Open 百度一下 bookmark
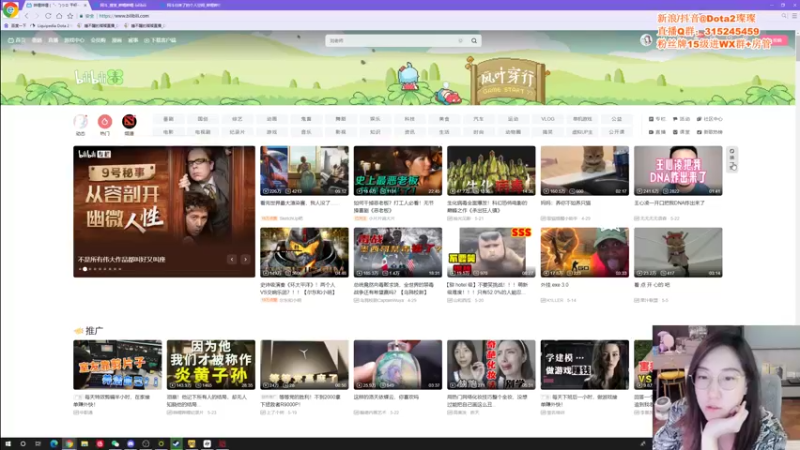The height and width of the screenshot is (450, 800). click(16, 25)
